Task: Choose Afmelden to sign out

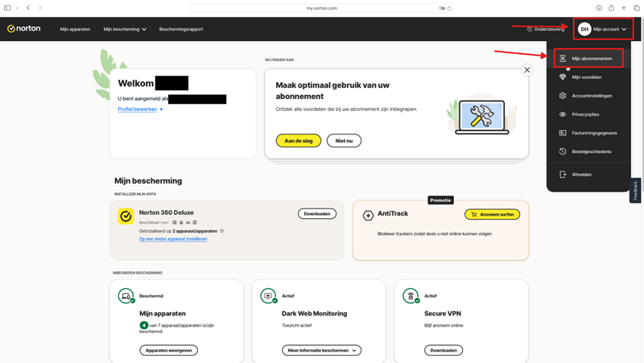Action: pos(588,175)
